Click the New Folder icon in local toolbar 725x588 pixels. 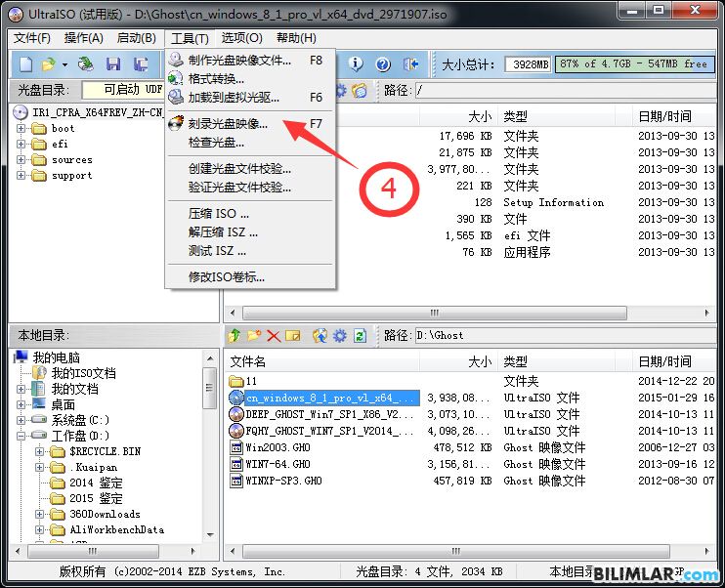coord(254,335)
